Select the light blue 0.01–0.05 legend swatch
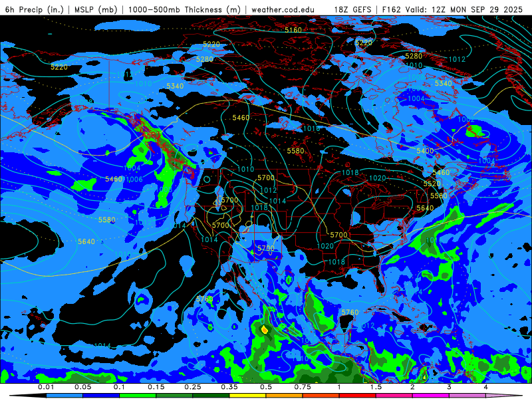This screenshot has height=399, width=532. pos(65,396)
